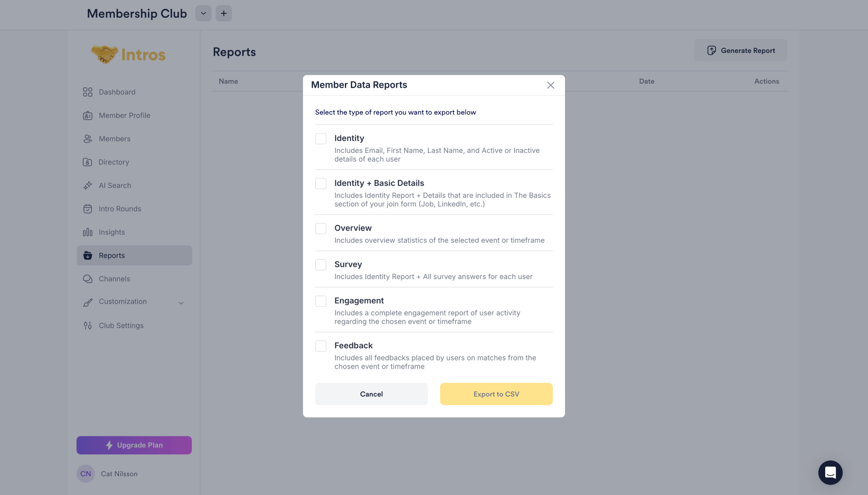This screenshot has width=868, height=495.
Task: Close the Member Data Reports dialog
Action: 551,85
